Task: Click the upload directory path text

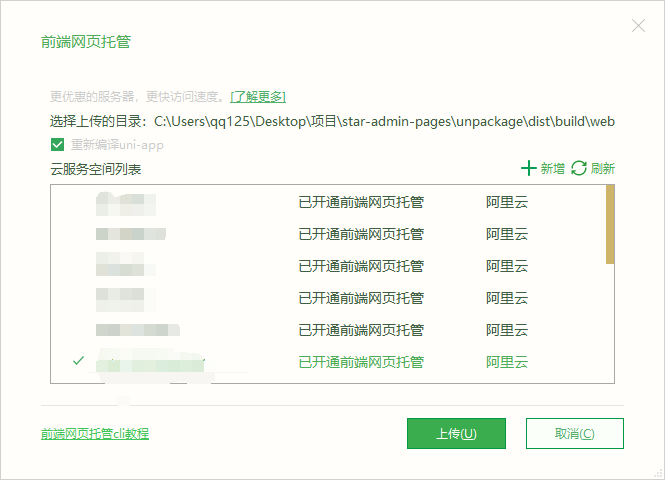Action: (x=383, y=122)
